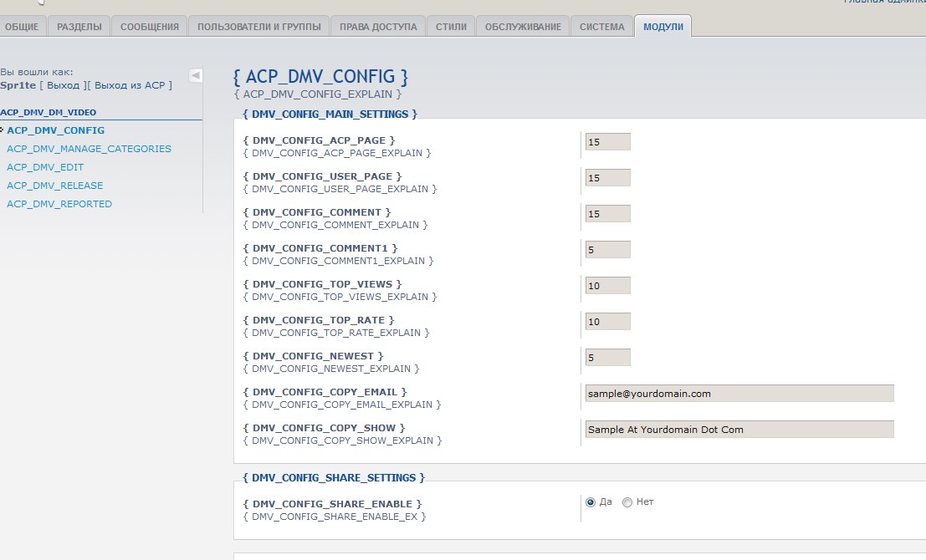The height and width of the screenshot is (560, 926).
Task: Click the DMV_CONFIG_COPY_SHOW text field
Action: 739,430
